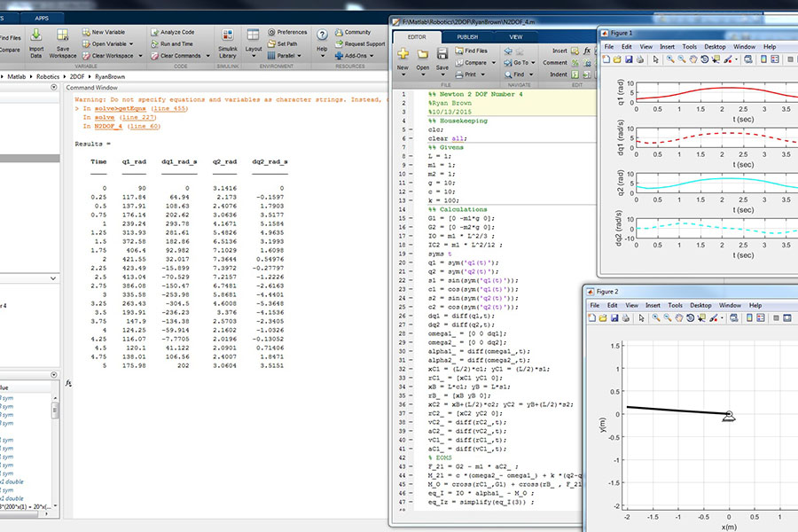Click RyanBrown in the folder path
Screen dimensions: 798x532
tap(110, 77)
